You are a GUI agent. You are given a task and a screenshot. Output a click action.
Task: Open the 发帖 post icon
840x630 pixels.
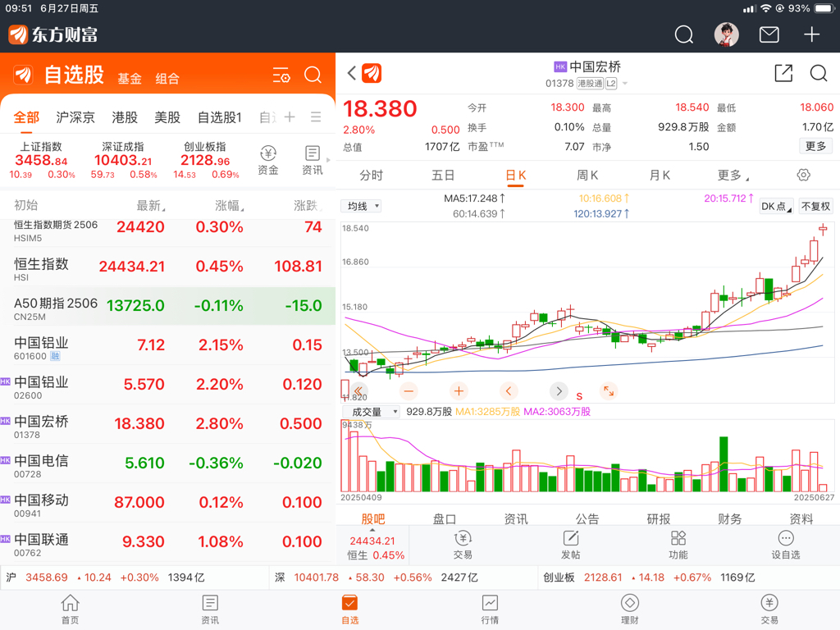pos(571,545)
